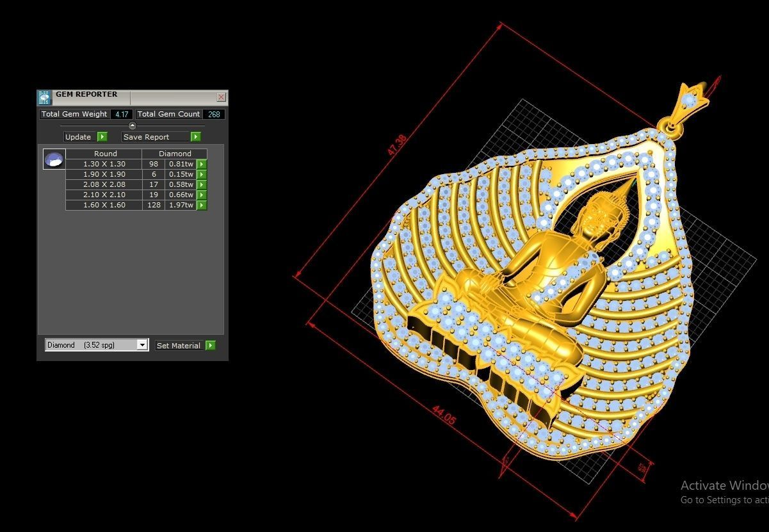Select the 1.60 X 1.60 size cell
The image size is (769, 532).
tap(104, 205)
